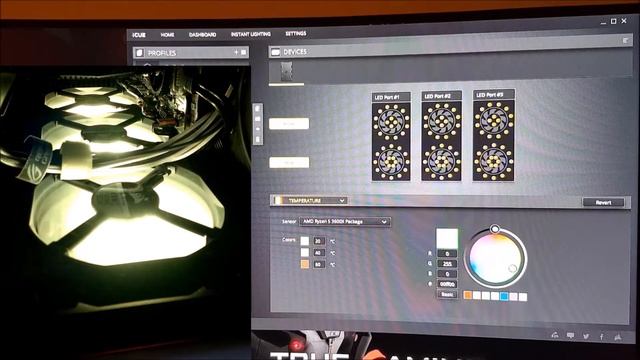Maximize the iCUE window
This screenshot has width=640, height=360.
click(613, 21)
